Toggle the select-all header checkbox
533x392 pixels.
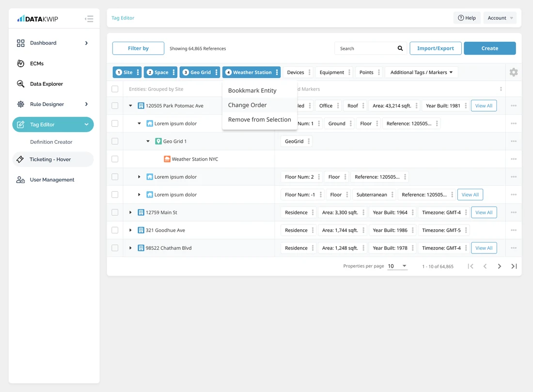pyautogui.click(x=115, y=89)
